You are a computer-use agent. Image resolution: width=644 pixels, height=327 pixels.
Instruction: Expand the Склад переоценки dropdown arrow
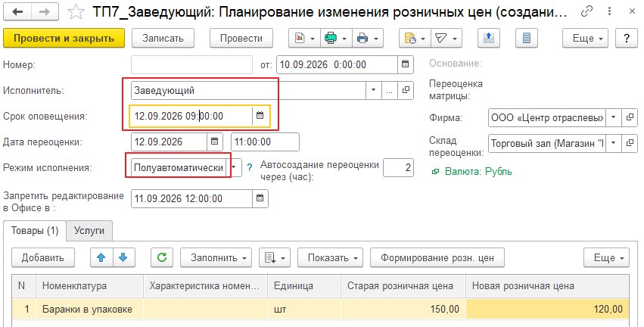pyautogui.click(x=613, y=143)
